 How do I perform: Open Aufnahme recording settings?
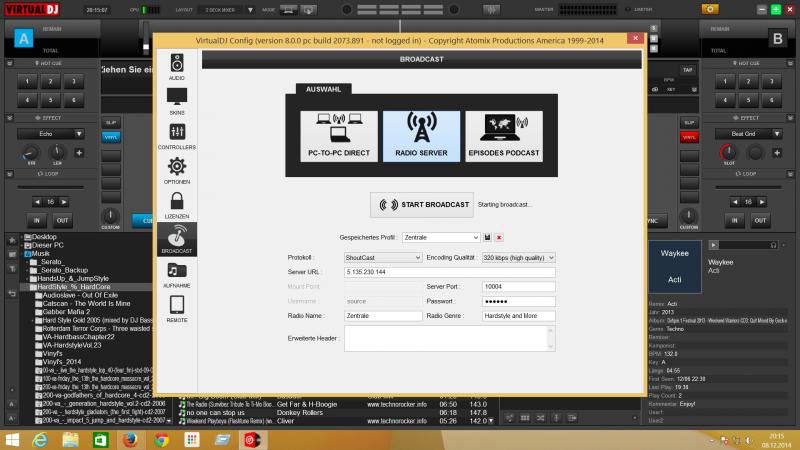pos(177,275)
